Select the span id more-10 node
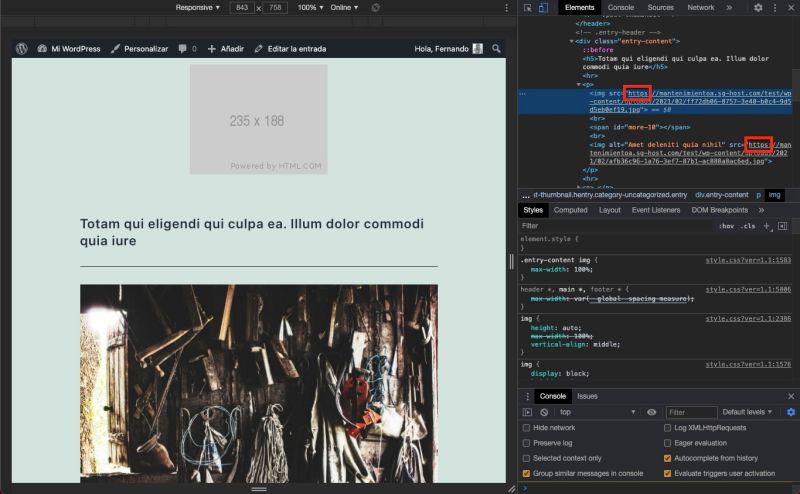 pyautogui.click(x=640, y=127)
